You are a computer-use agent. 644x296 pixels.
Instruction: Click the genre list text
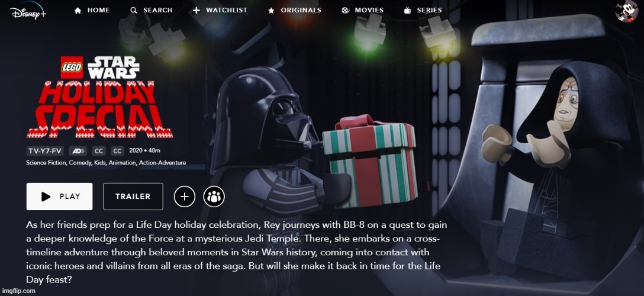106,163
